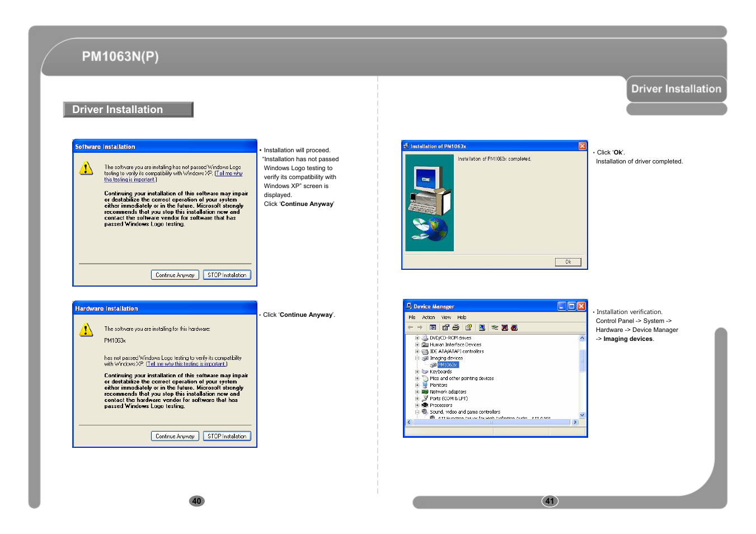
Task: Select the Keyboards tree row label
Action: click(440, 372)
